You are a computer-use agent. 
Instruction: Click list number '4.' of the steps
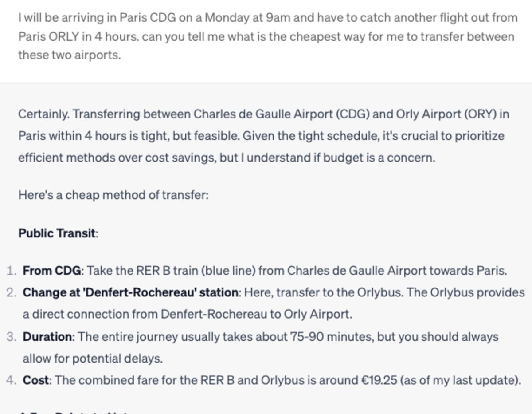pyautogui.click(x=12, y=380)
